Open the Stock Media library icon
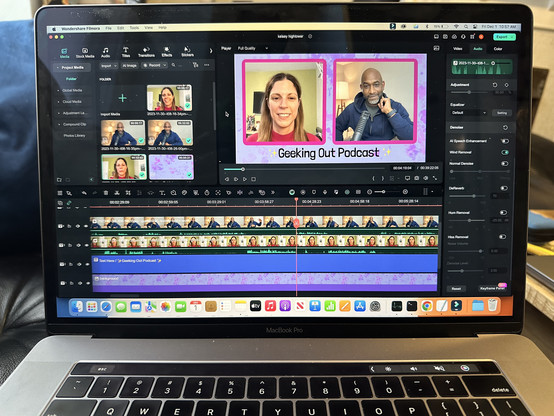 coord(85,53)
